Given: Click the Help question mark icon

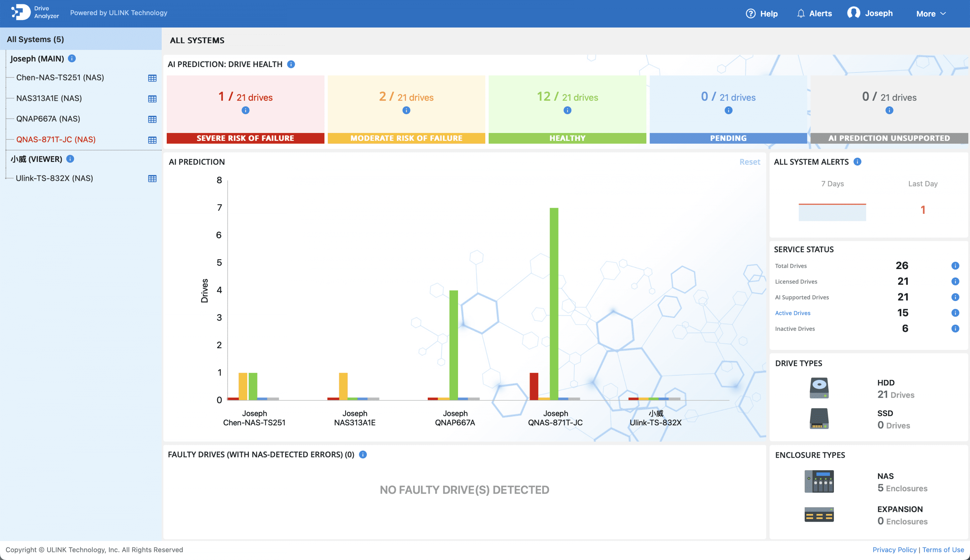Looking at the screenshot, I should point(751,13).
